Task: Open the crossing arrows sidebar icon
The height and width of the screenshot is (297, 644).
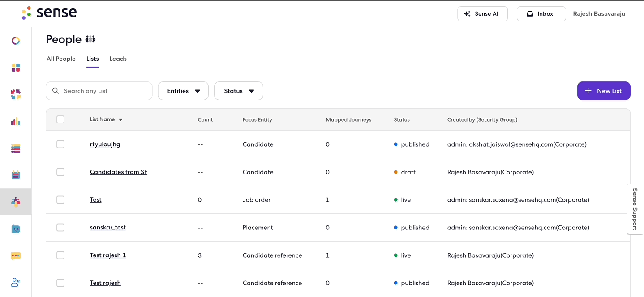Action: pos(16,94)
